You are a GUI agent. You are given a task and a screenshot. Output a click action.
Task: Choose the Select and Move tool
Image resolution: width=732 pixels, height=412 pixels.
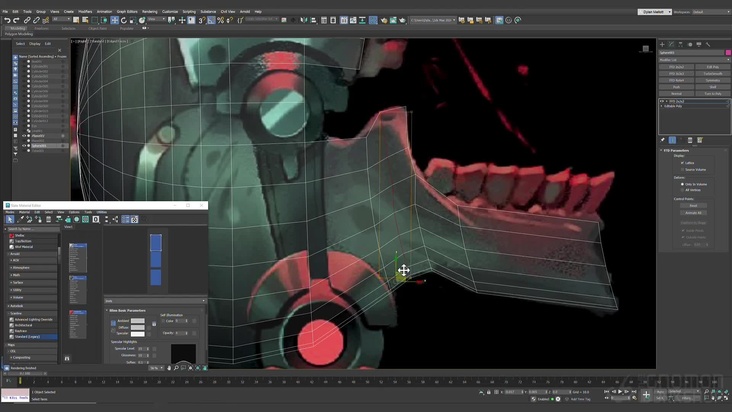click(114, 20)
